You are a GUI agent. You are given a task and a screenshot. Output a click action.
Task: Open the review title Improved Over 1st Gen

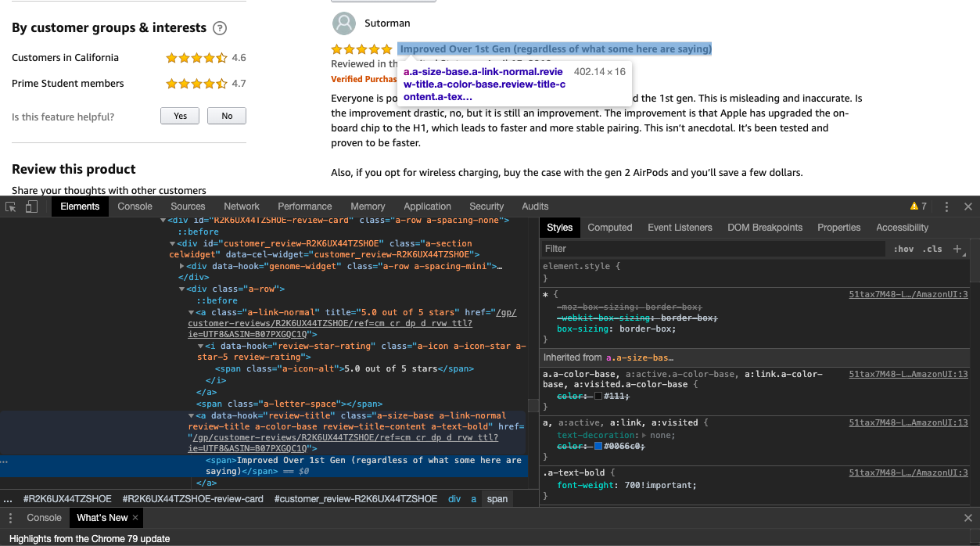point(555,49)
